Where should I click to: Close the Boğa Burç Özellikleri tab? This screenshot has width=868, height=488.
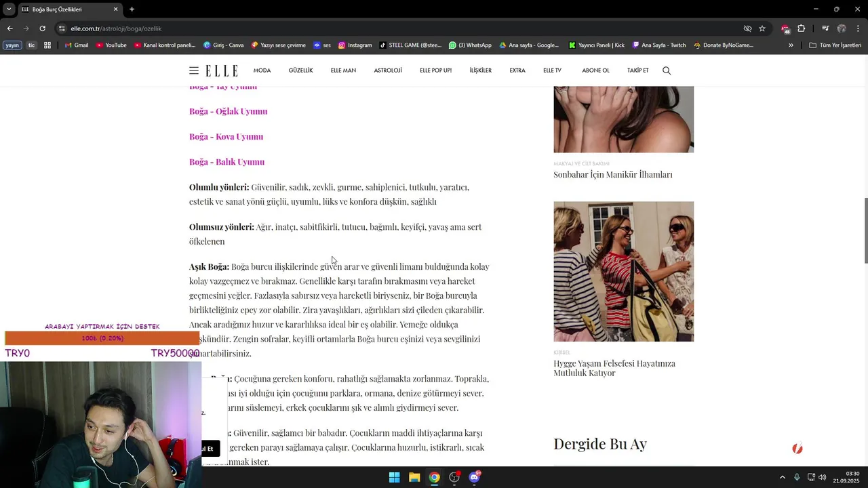(115, 9)
